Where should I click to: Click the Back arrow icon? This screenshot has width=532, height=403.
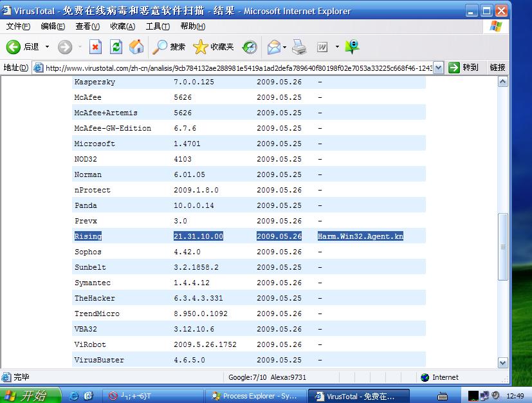(14, 47)
